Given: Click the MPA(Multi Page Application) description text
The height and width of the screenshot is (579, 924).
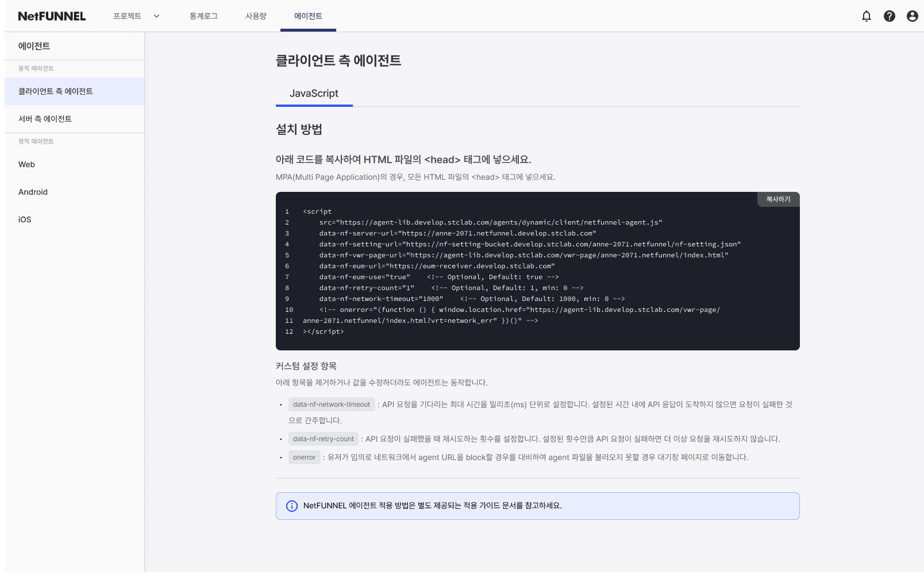Looking at the screenshot, I should click(x=415, y=177).
